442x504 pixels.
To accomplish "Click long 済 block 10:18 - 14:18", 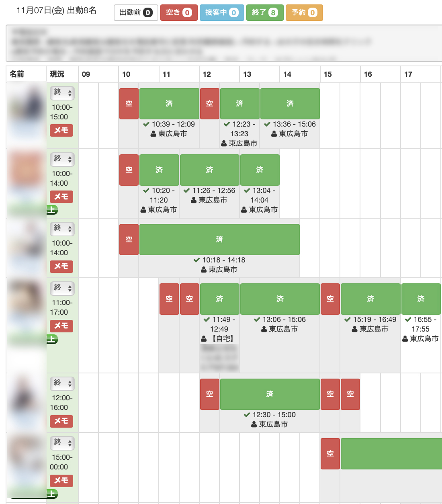I will (x=219, y=240).
